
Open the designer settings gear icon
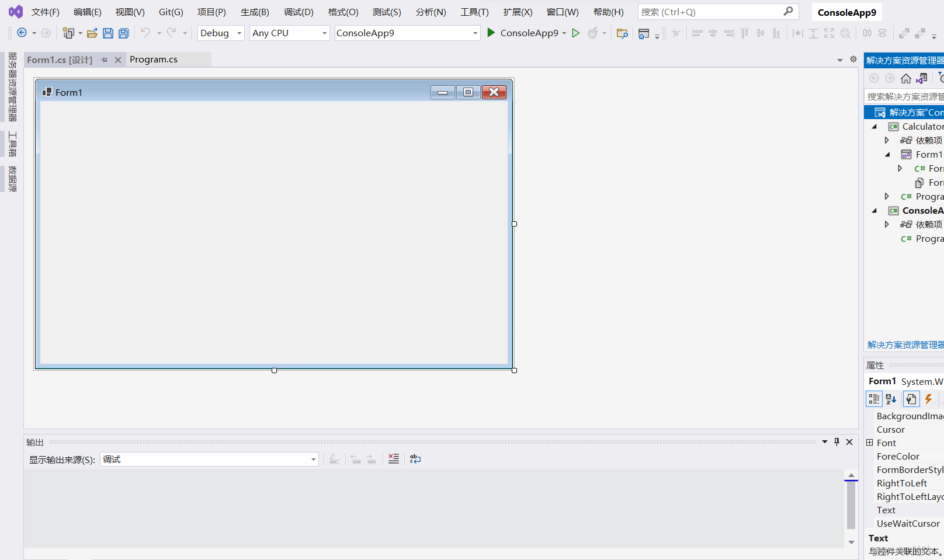[853, 60]
